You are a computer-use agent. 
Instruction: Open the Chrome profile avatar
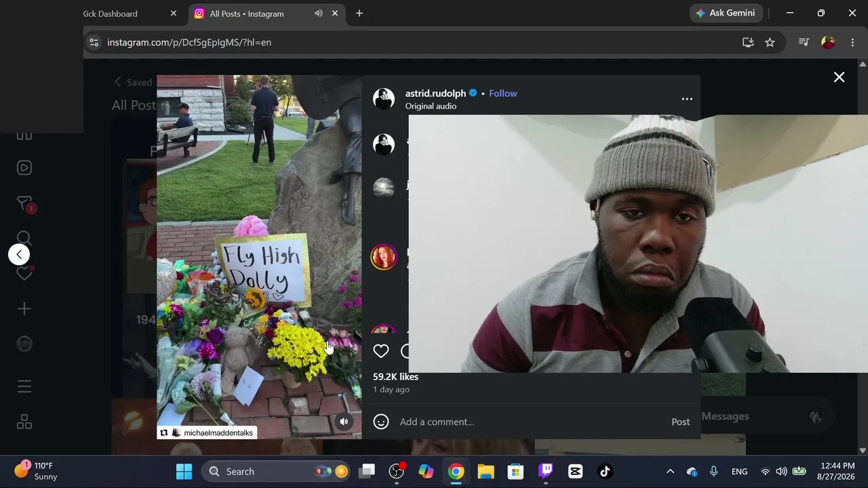(x=828, y=42)
